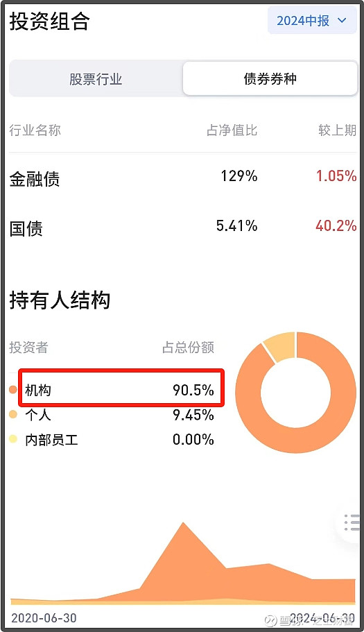Tap the peak of the holder area chart
Screen dimensions: 364x632
tap(183, 524)
